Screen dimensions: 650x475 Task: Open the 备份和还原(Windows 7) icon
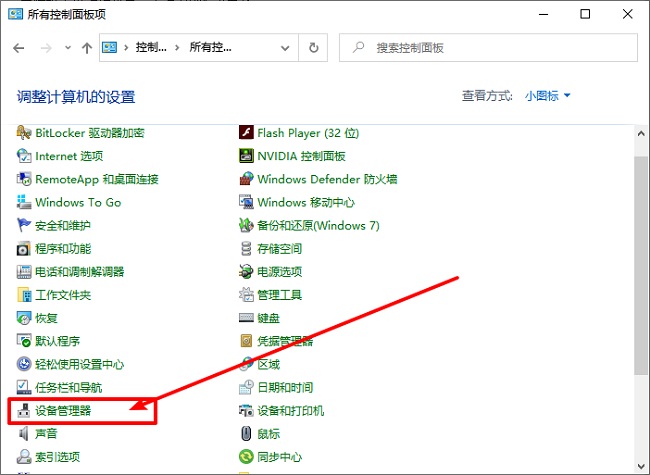pyautogui.click(x=246, y=225)
